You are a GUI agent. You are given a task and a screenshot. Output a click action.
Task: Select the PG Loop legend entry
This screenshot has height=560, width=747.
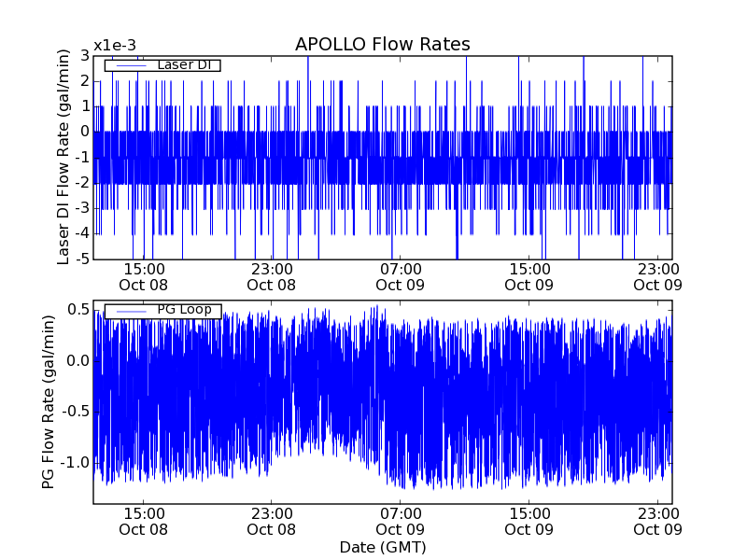[189, 311]
